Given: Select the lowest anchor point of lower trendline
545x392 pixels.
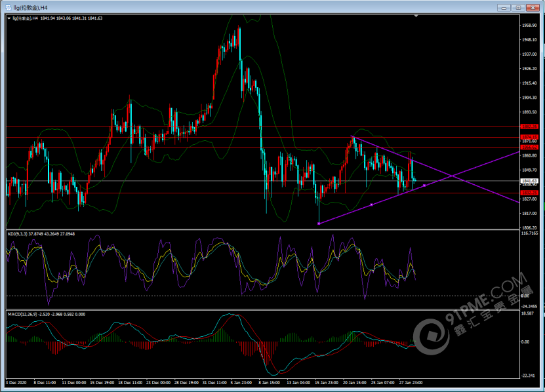Looking at the screenshot, I should click(319, 224).
